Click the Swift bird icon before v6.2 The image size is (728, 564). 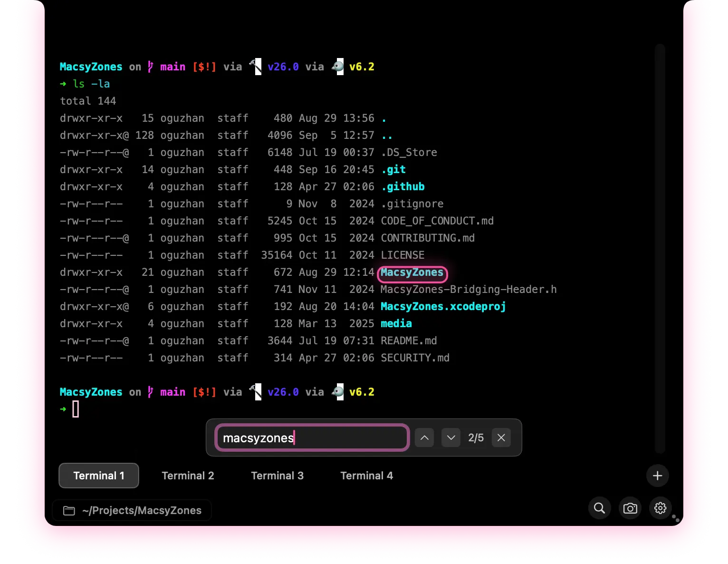337,67
